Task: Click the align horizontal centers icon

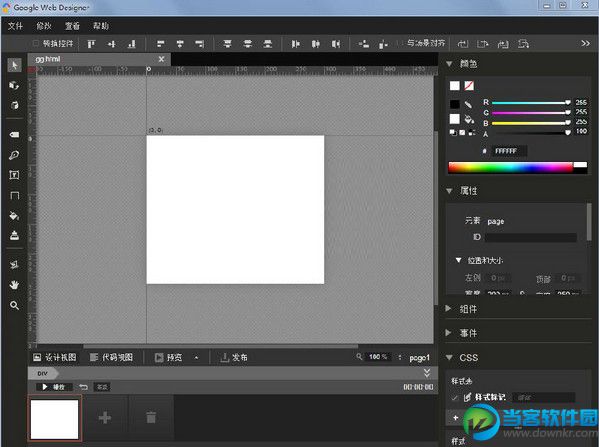Action: click(180, 44)
